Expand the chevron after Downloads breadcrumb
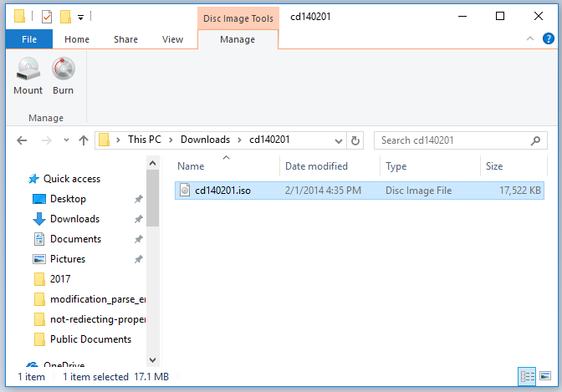Image resolution: width=562 pixels, height=392 pixels. click(239, 140)
